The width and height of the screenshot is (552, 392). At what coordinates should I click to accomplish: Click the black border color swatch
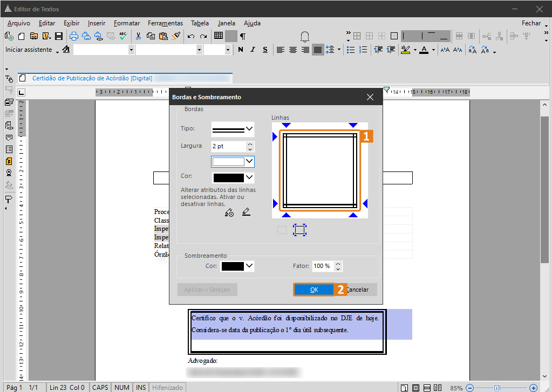228,178
